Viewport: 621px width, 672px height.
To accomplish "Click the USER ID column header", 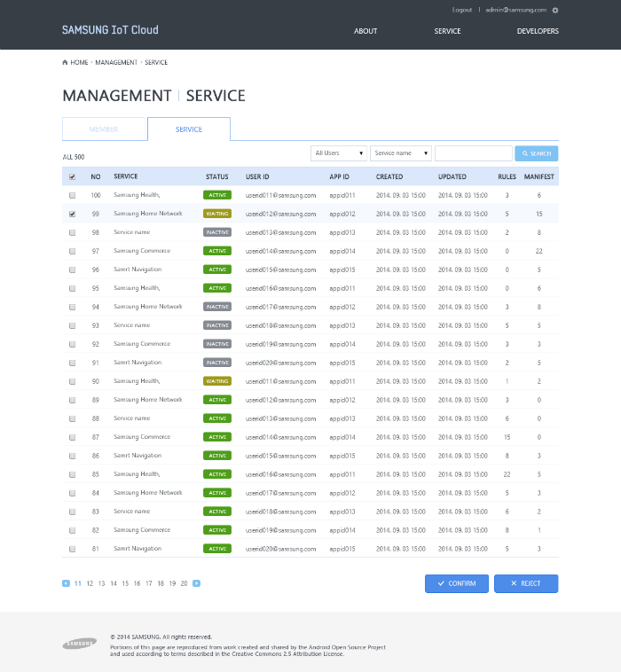I will coord(257,176).
